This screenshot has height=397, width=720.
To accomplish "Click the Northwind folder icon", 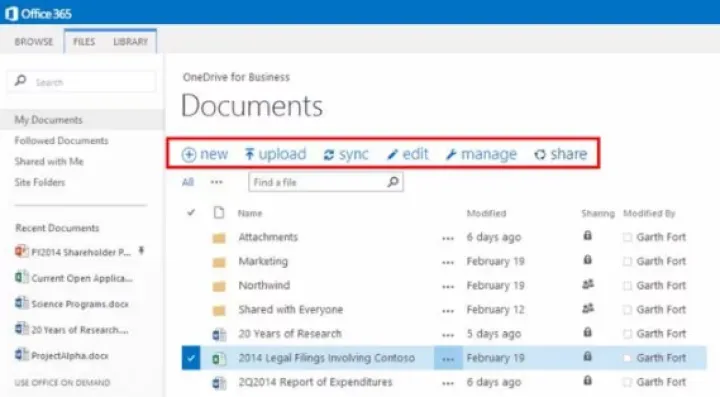I will pyautogui.click(x=219, y=286).
